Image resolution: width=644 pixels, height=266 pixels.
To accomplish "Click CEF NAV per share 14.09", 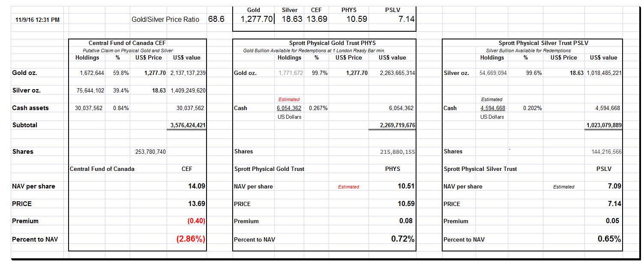I will click(x=196, y=186).
